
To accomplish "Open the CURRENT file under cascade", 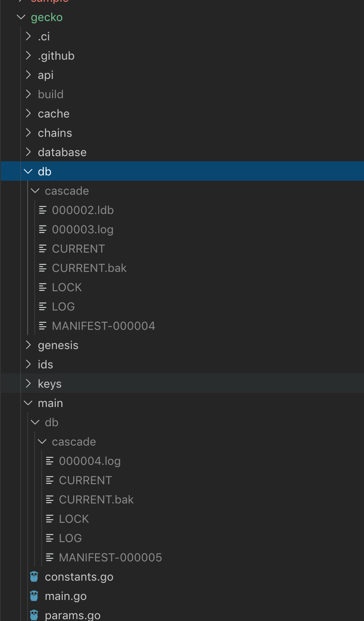I will [x=78, y=248].
